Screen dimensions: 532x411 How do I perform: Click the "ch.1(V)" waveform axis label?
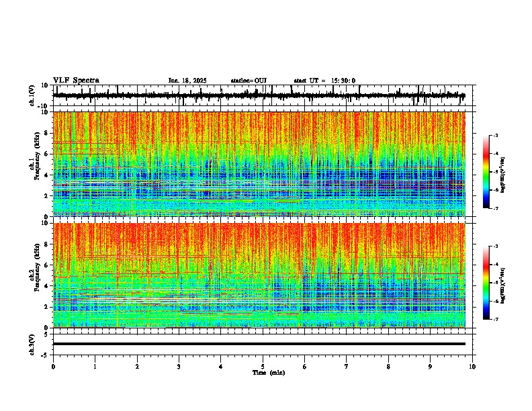click(x=32, y=95)
